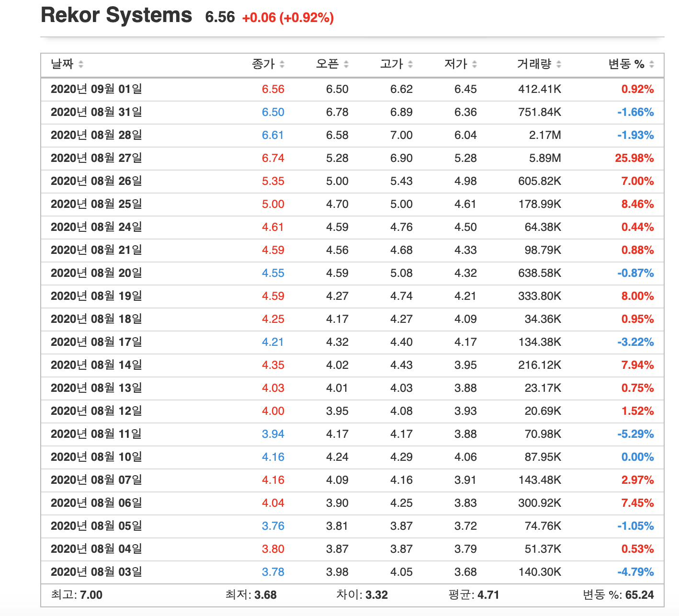The height and width of the screenshot is (616, 679).
Task: Sort by the 변동 % column sort arrows
Action: tap(652, 64)
